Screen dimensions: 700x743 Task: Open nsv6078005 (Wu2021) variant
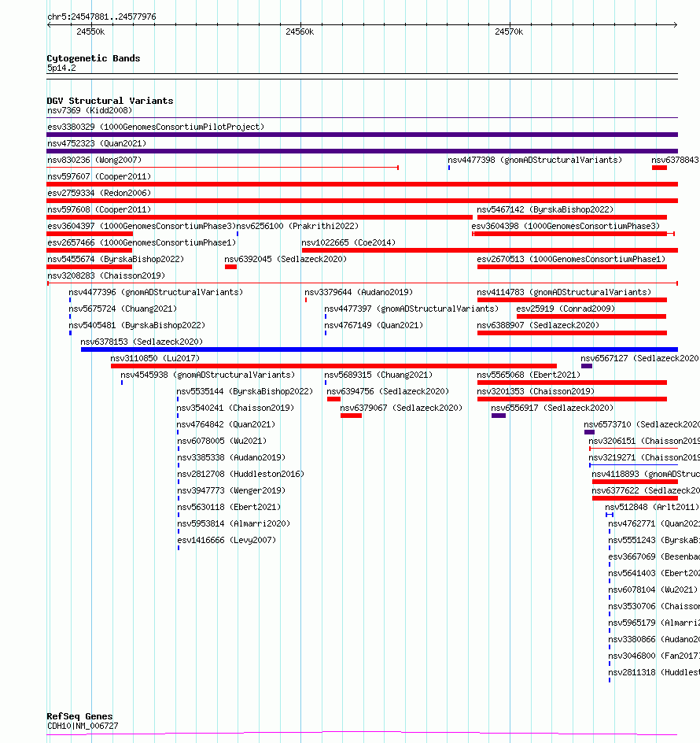click(x=222, y=442)
